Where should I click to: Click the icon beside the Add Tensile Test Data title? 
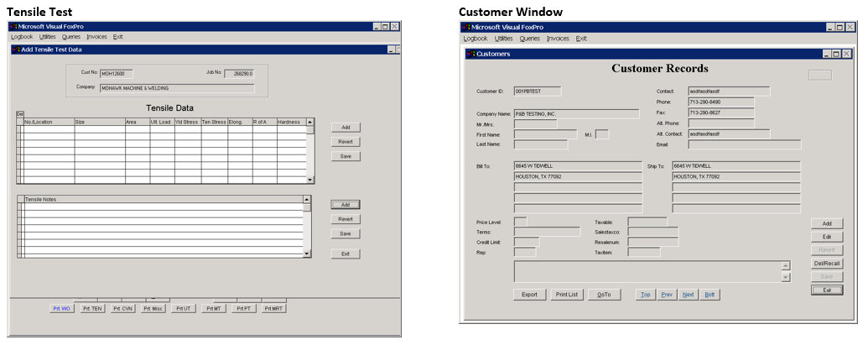point(16,50)
